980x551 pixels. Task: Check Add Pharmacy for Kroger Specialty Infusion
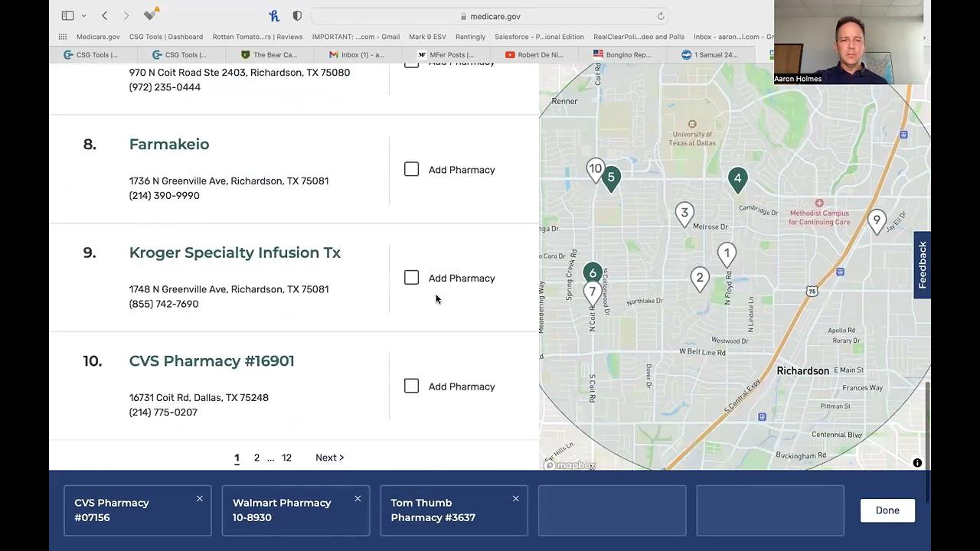tap(412, 278)
